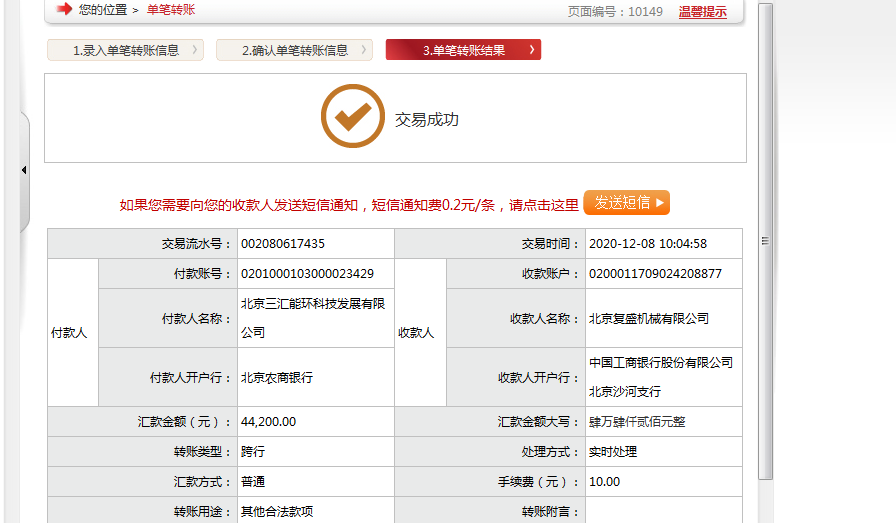Click the vertical scrollbar on right

coord(765,240)
